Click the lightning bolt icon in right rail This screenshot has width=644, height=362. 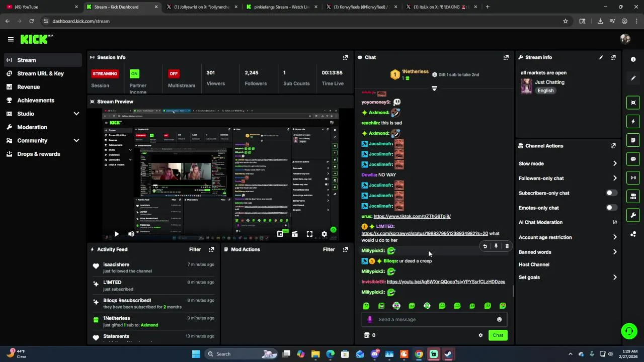point(633,121)
